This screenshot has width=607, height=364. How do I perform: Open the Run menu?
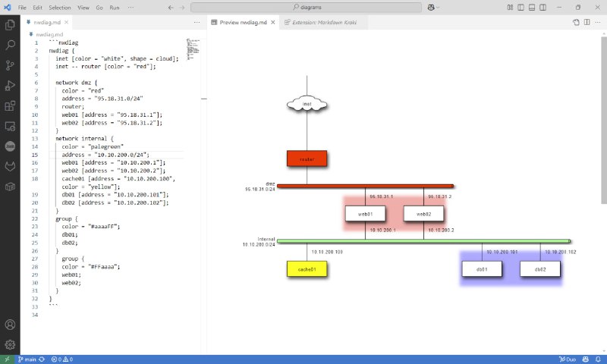click(115, 8)
